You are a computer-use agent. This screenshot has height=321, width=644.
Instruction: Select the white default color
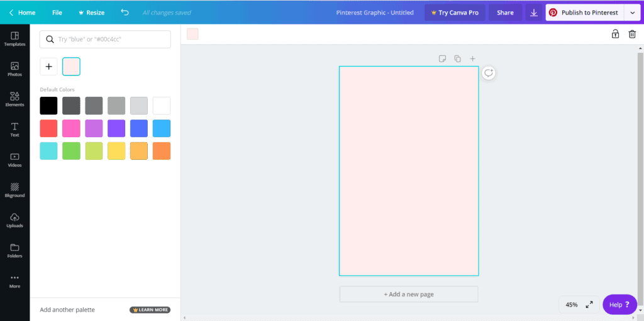[162, 106]
